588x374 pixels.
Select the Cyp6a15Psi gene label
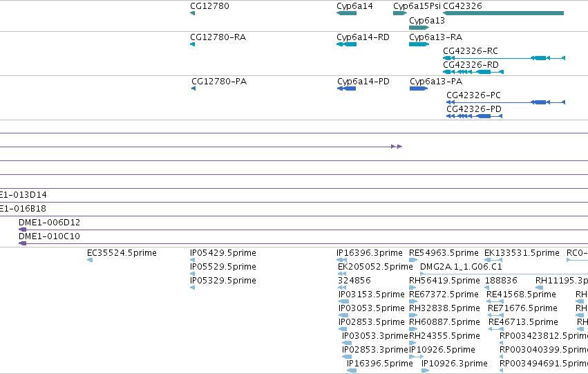tap(417, 6)
